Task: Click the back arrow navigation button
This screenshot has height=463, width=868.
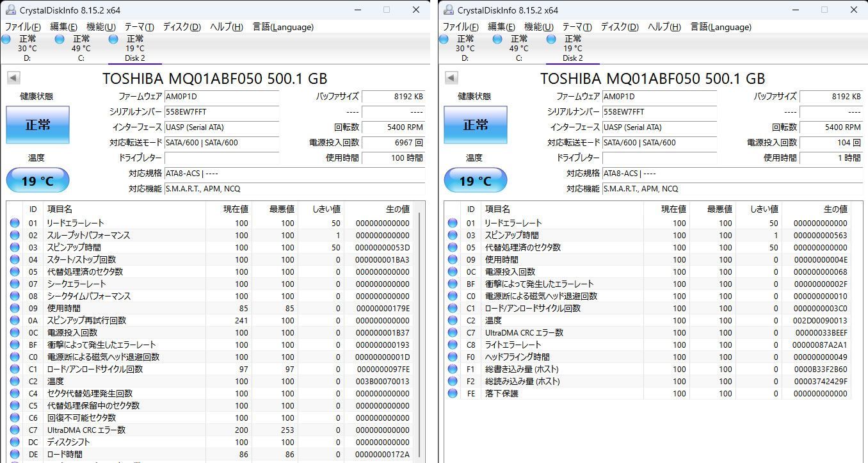Action: pyautogui.click(x=13, y=77)
